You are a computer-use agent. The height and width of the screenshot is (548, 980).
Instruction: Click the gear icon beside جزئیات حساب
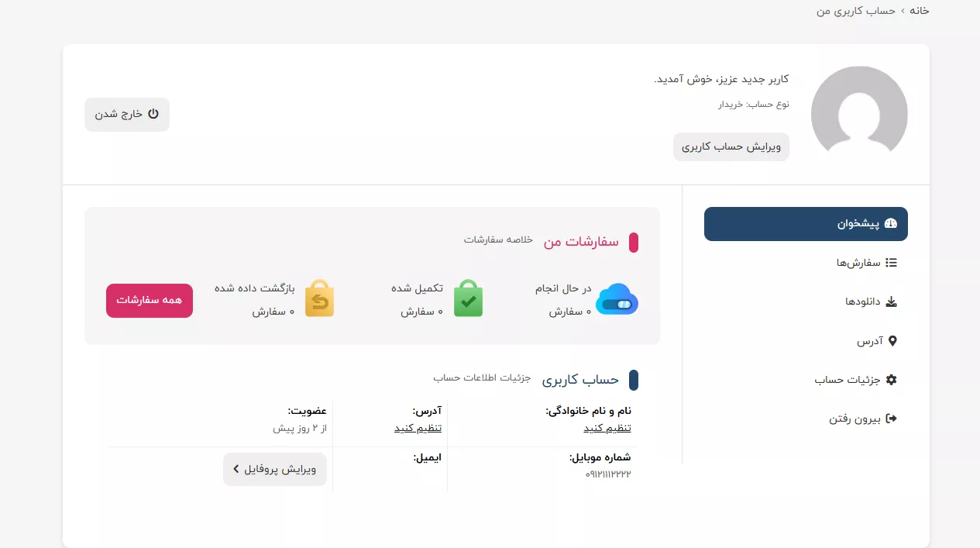891,380
